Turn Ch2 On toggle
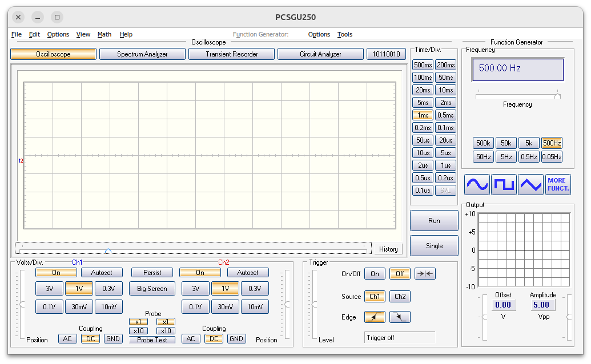 coord(200,273)
